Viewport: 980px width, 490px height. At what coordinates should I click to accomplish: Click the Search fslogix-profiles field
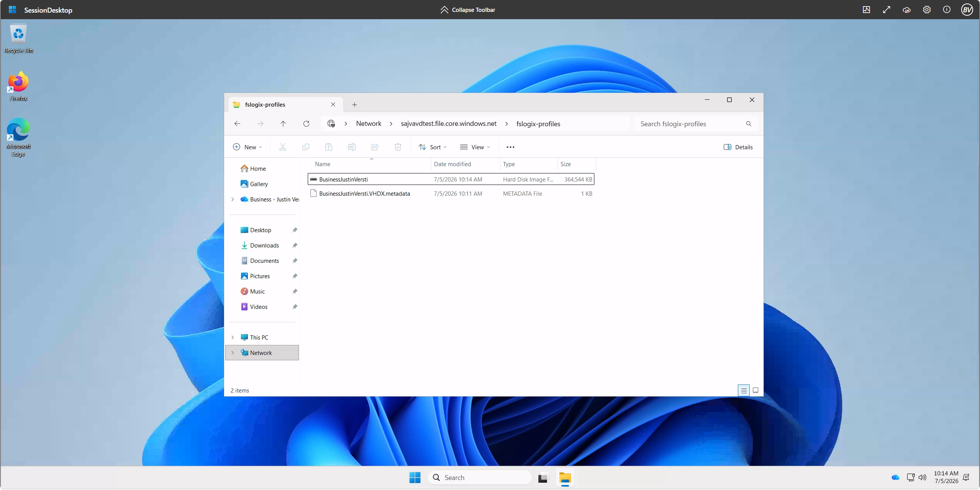pos(691,124)
